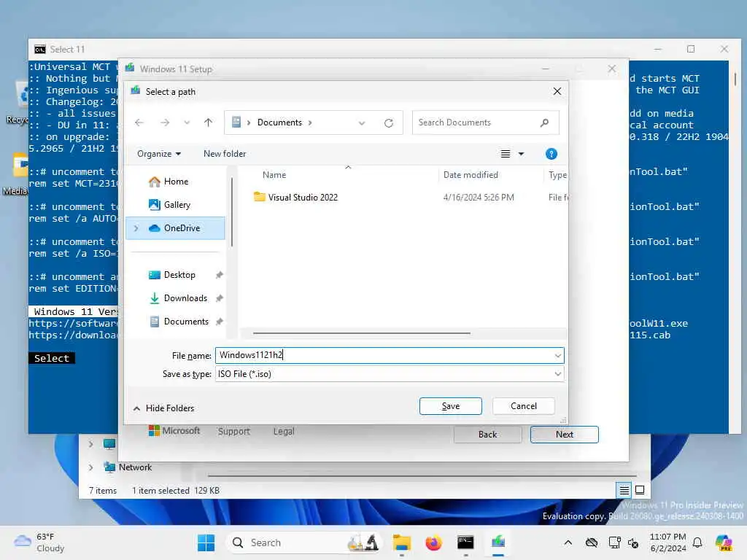Switch File Explorer to large icons view

tap(640, 490)
